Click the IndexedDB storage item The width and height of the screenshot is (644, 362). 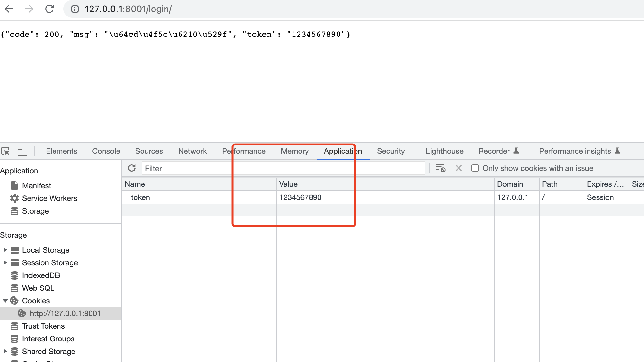(x=41, y=275)
